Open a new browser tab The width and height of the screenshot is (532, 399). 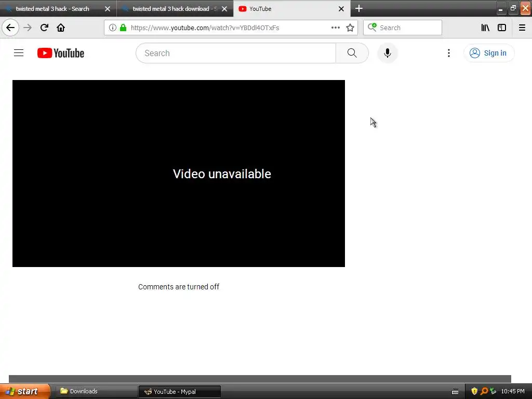click(x=358, y=8)
